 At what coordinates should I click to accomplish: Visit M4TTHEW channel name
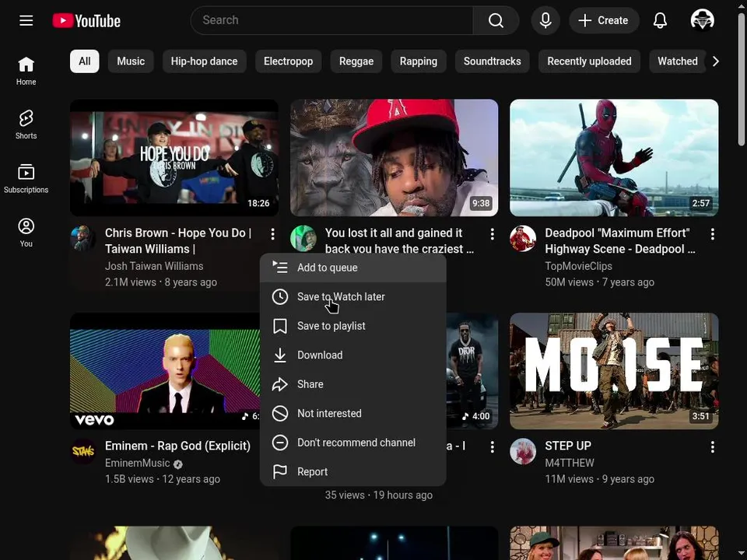[570, 463]
